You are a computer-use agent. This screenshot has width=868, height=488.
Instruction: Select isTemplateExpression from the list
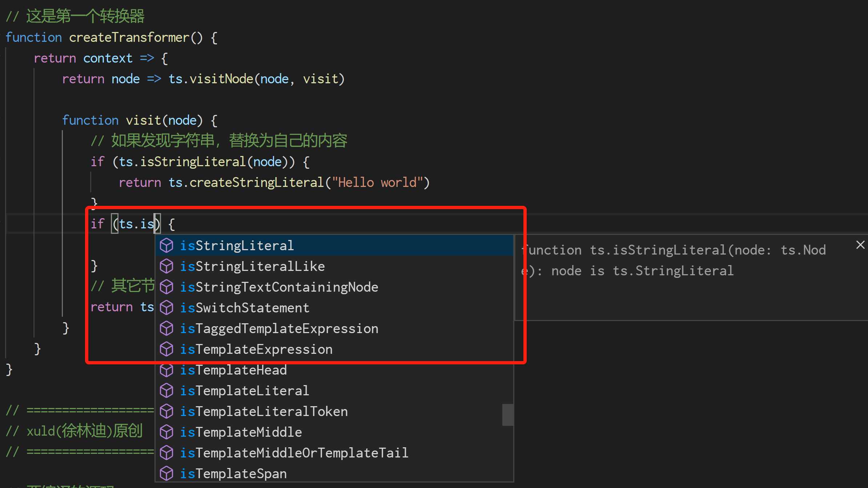coord(334,349)
